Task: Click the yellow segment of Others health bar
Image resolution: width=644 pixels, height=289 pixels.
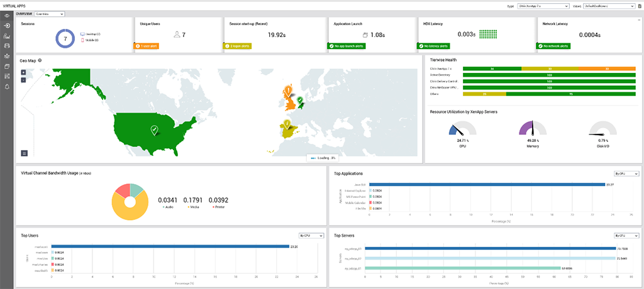Action: pos(484,94)
